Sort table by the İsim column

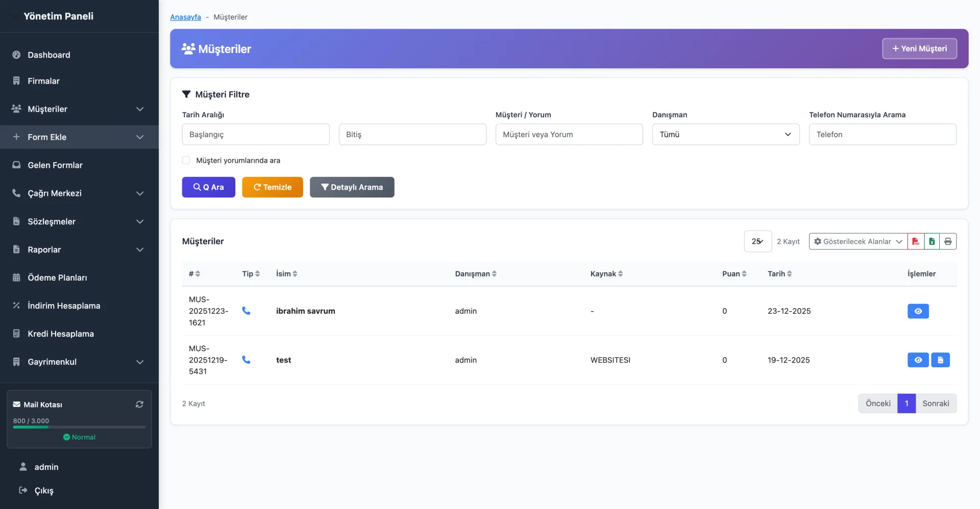[286, 274]
